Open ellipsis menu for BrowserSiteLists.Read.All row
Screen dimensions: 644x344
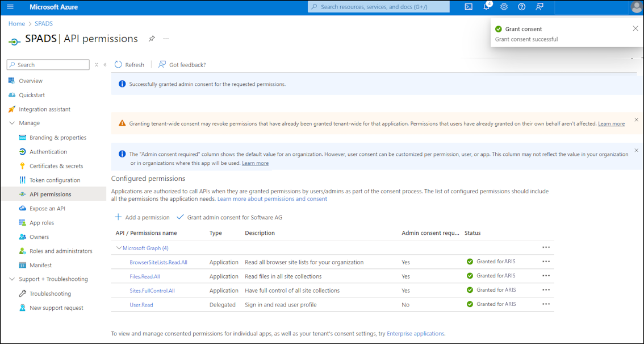(546, 262)
